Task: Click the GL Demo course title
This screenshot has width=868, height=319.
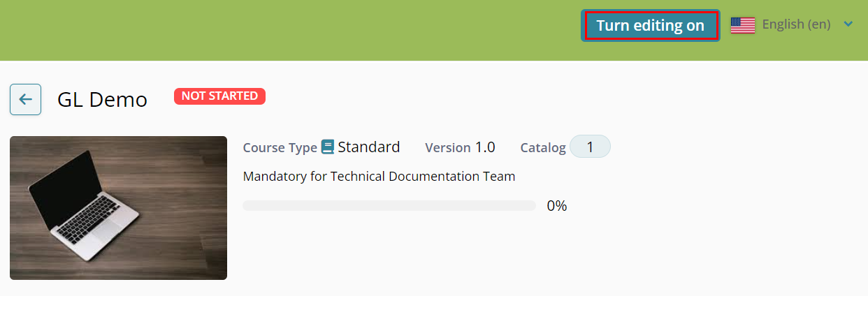Action: pos(102,100)
